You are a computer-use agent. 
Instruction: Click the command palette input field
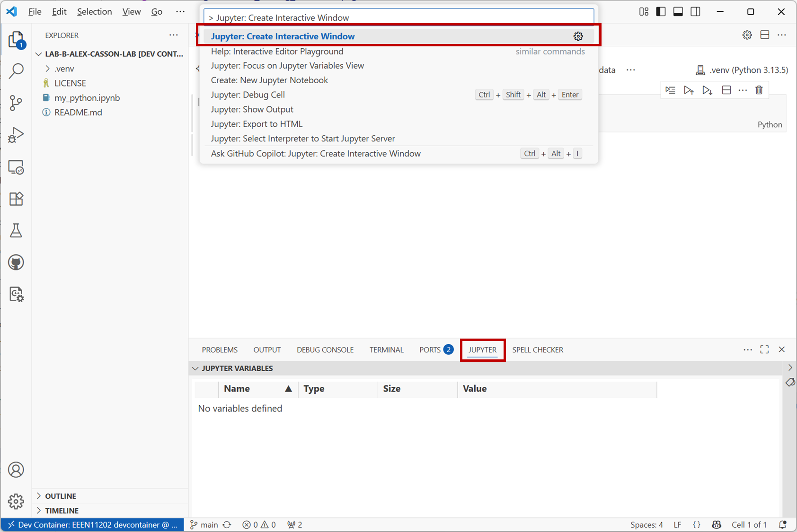click(398, 17)
